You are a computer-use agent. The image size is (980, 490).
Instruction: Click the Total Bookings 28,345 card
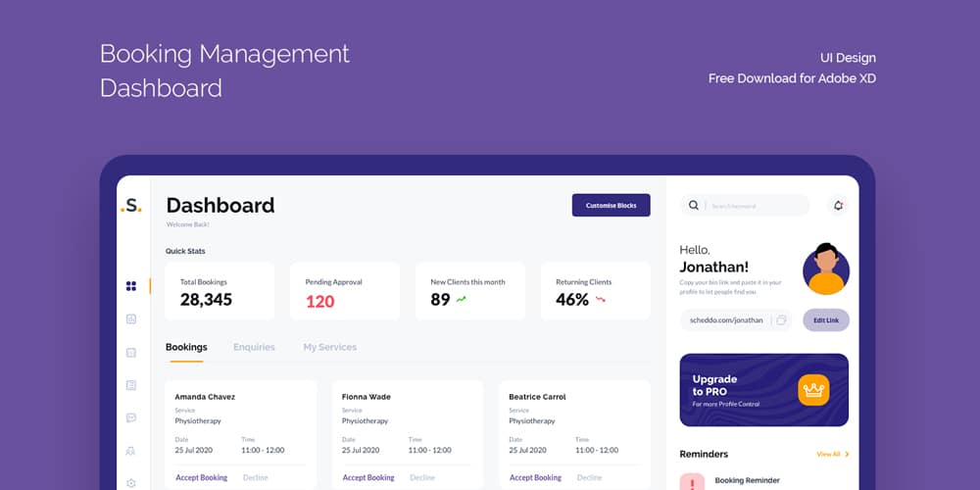(x=220, y=291)
